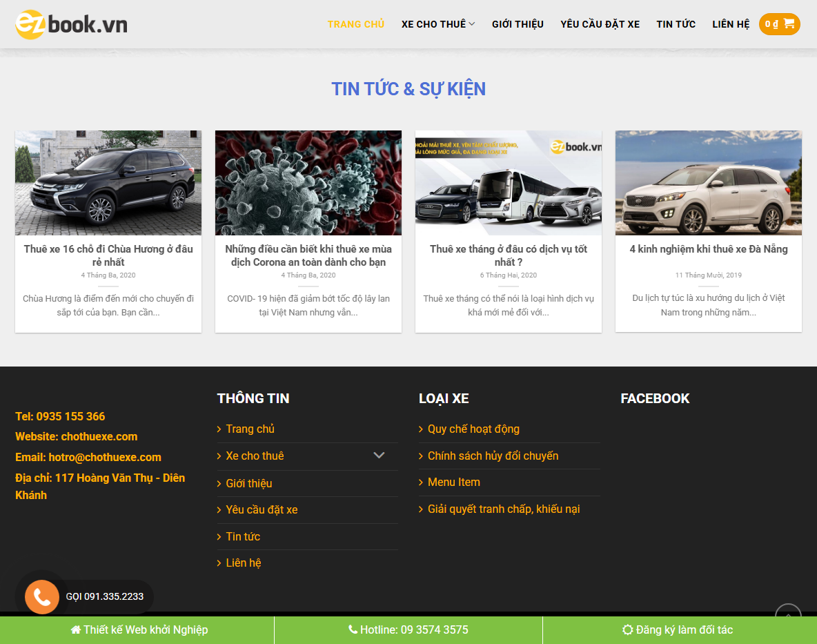Screen dimensions: 817x644
Task: Select Liên hệ in the top navigation
Action: 730,23
